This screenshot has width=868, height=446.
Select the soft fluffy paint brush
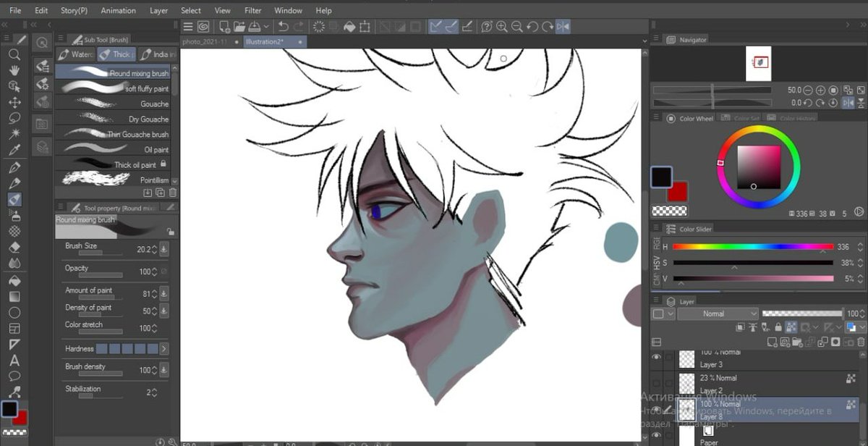pyautogui.click(x=113, y=88)
